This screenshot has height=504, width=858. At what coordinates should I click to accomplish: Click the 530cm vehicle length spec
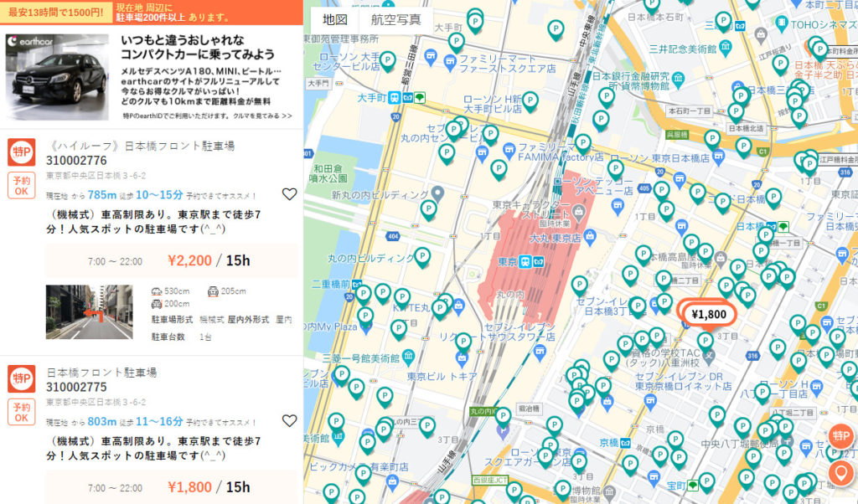click(x=170, y=291)
